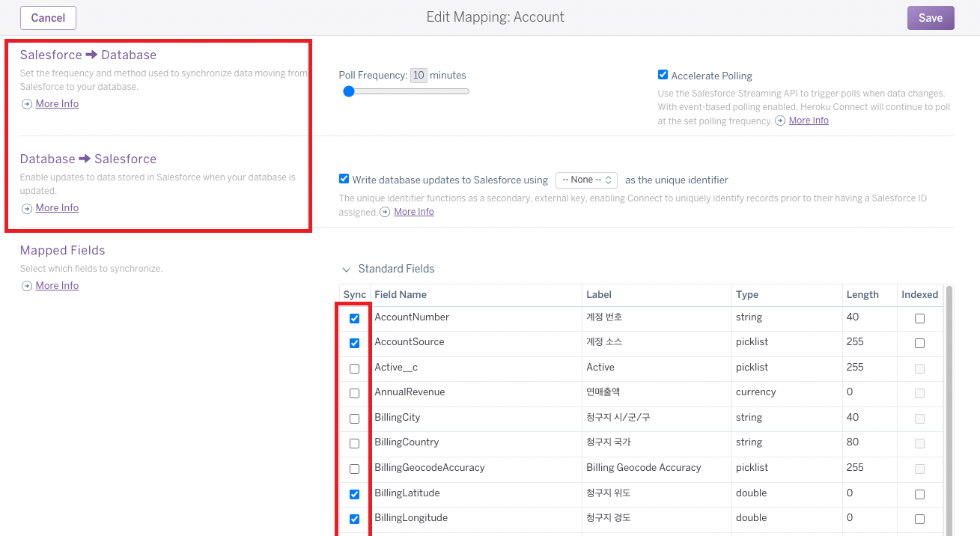Open More Info link about unique identifier
The height and width of the screenshot is (536, 980).
(414, 212)
